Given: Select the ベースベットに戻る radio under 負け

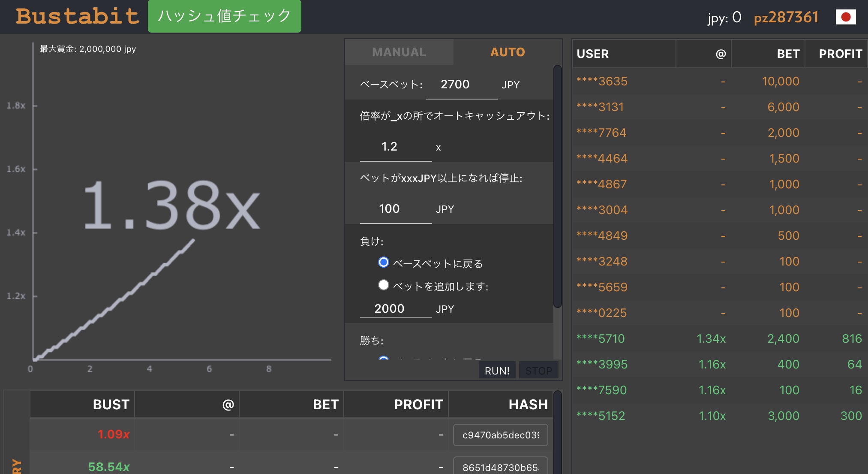Looking at the screenshot, I should click(x=384, y=262).
